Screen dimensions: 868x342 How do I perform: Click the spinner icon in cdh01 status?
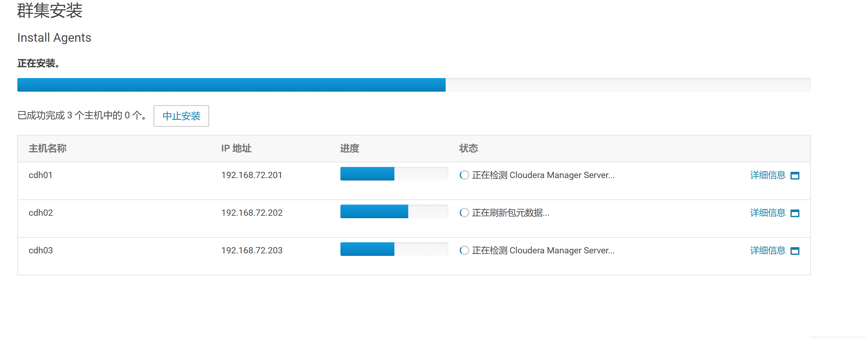tap(464, 175)
